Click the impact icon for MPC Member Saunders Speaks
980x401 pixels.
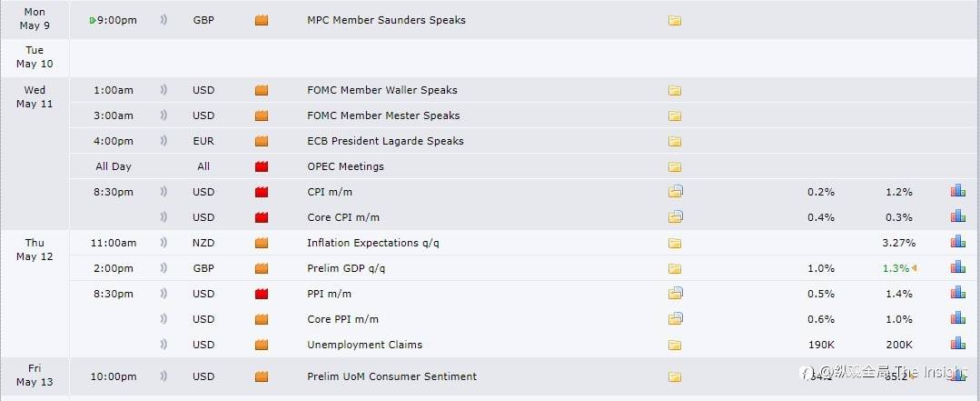(x=262, y=20)
